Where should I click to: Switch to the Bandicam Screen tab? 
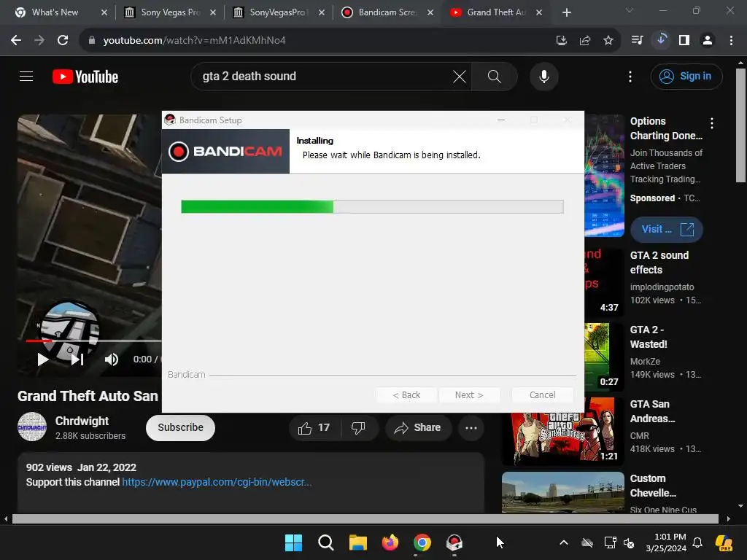(x=387, y=12)
